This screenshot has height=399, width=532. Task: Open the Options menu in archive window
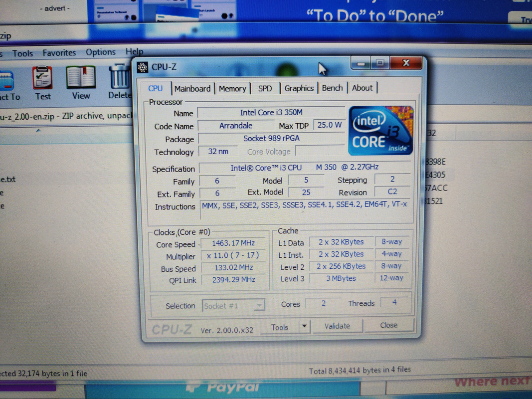click(x=100, y=52)
